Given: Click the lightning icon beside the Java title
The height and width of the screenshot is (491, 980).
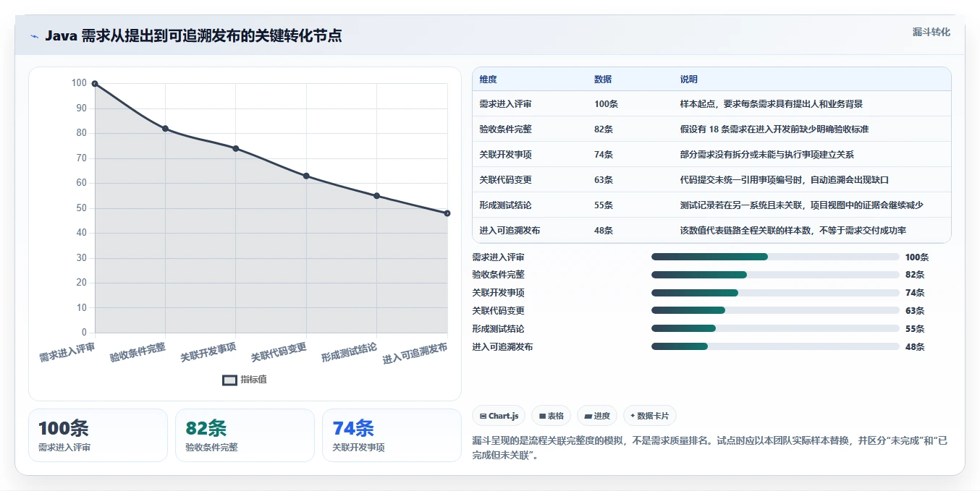Looking at the screenshot, I should [34, 36].
